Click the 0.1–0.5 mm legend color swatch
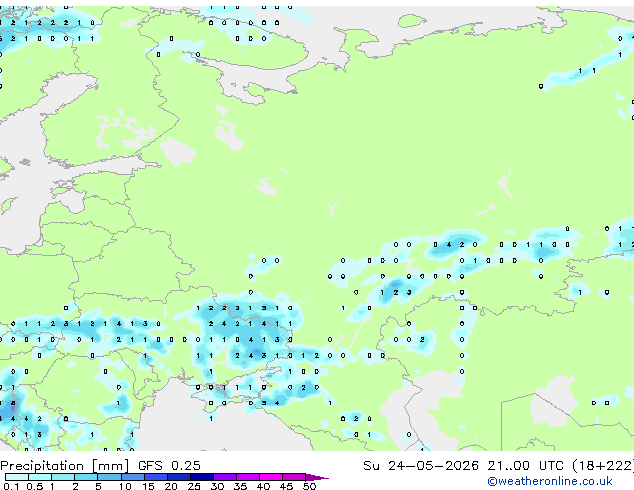 [x=17, y=477]
